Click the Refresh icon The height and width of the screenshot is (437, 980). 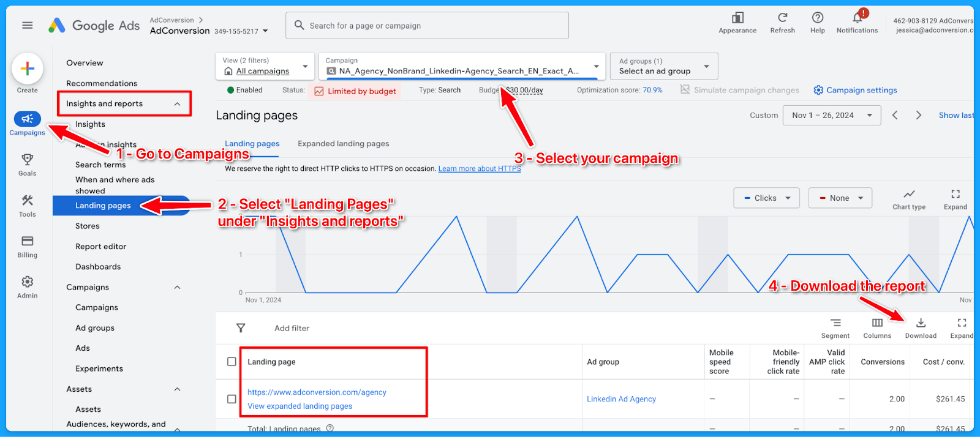(x=783, y=18)
